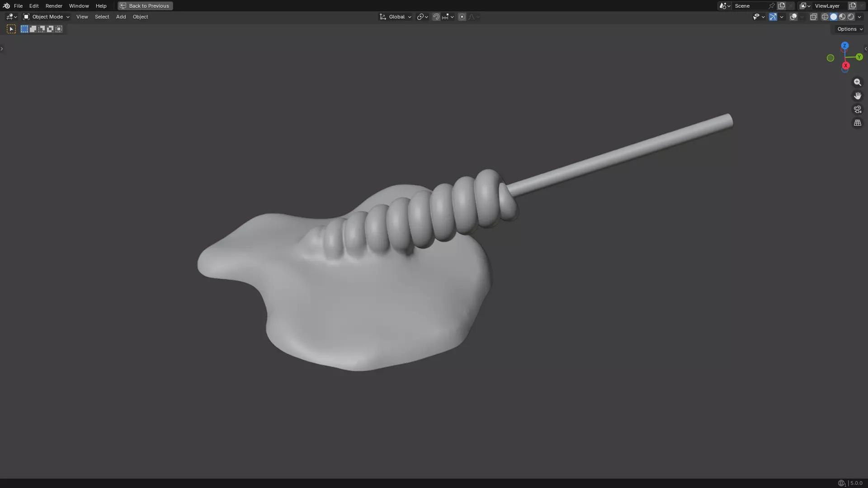Open the Add menu
The image size is (868, 488).
click(121, 17)
